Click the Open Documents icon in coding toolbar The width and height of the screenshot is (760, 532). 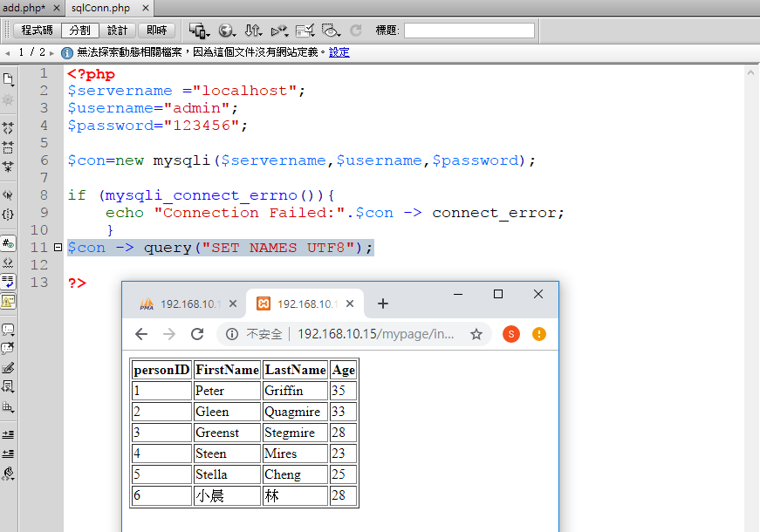click(9, 79)
